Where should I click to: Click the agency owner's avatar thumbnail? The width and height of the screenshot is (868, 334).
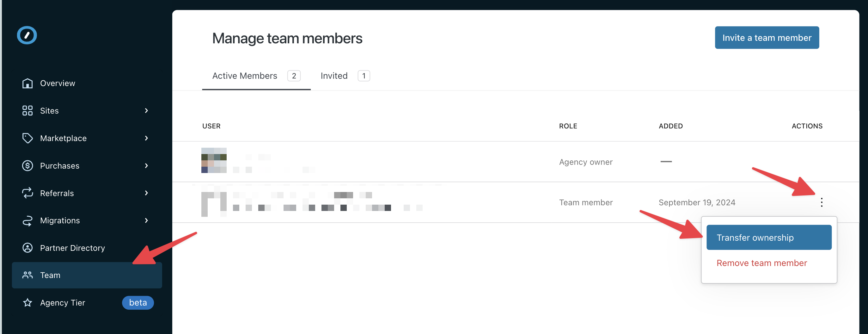point(214,160)
